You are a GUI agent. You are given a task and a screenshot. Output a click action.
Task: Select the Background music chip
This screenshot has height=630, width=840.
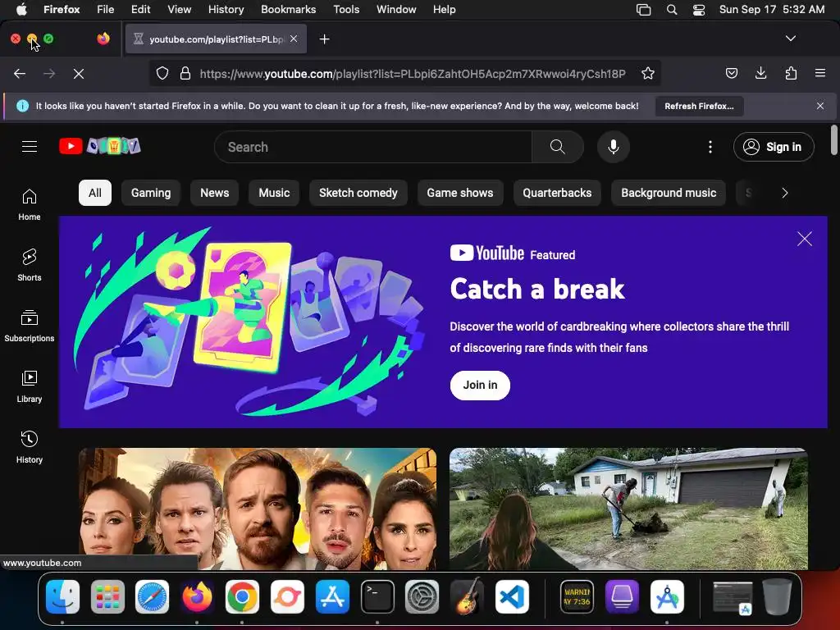click(x=669, y=193)
